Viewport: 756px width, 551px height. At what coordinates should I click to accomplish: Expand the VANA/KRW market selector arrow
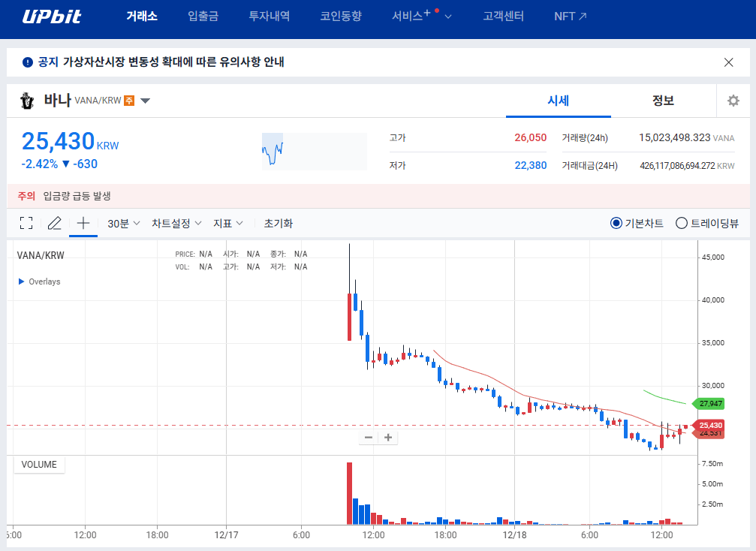click(145, 101)
